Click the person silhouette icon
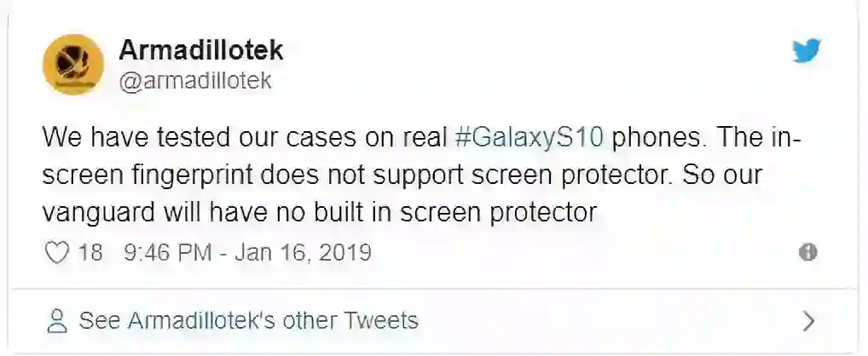This screenshot has height=356, width=868. click(56, 321)
